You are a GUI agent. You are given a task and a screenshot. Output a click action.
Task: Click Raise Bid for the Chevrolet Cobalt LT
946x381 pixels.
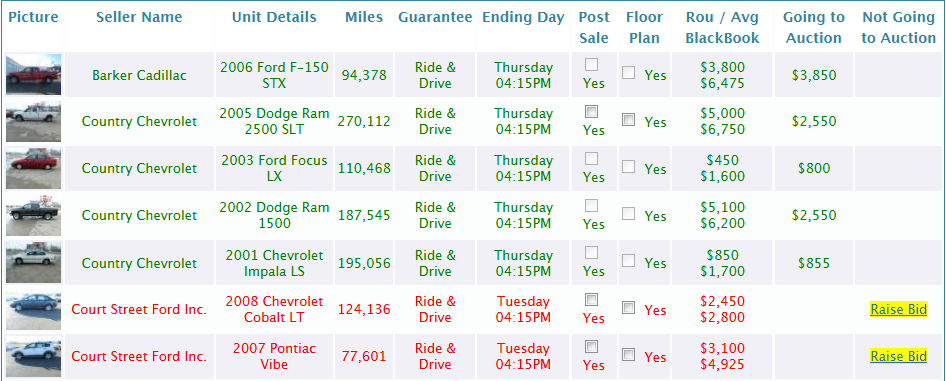pos(898,309)
